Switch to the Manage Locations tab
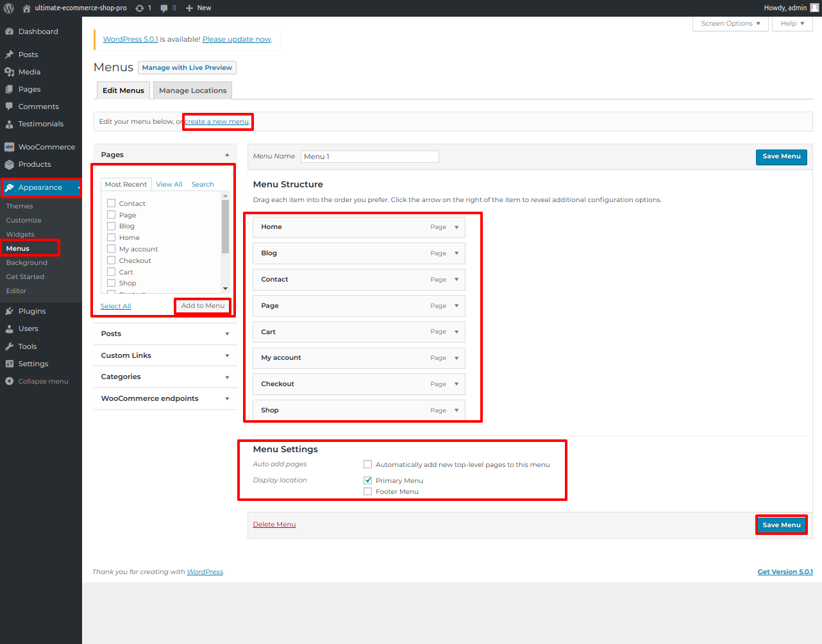This screenshot has width=822, height=644. coord(192,90)
